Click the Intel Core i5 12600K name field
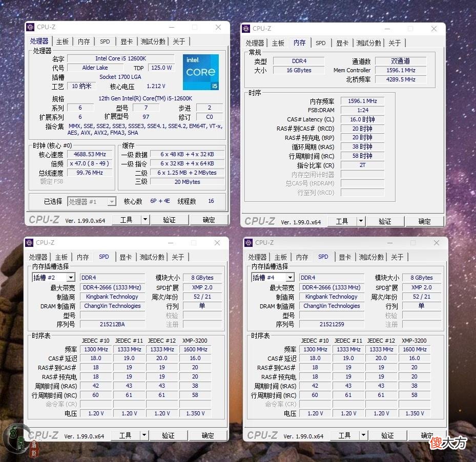The height and width of the screenshot is (462, 476). [120, 58]
